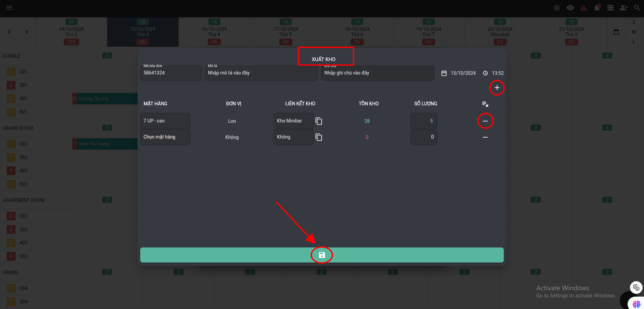644x309 pixels.
Task: Select the 19/10/2024 Thứ 7 column
Action: (429, 32)
